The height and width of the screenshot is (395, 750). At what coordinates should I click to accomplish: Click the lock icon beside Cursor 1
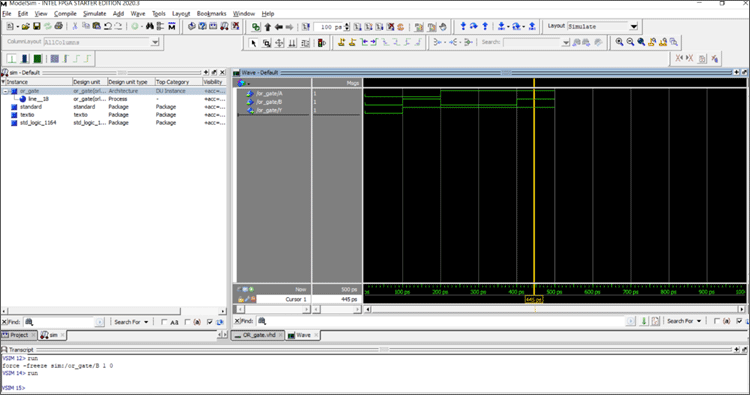241,299
